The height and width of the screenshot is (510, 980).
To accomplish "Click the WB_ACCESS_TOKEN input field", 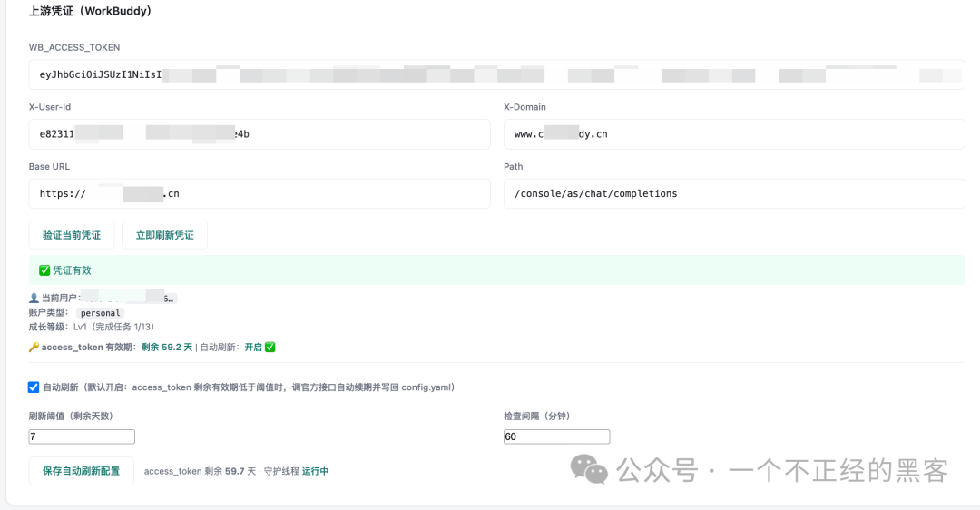I will [x=497, y=74].
